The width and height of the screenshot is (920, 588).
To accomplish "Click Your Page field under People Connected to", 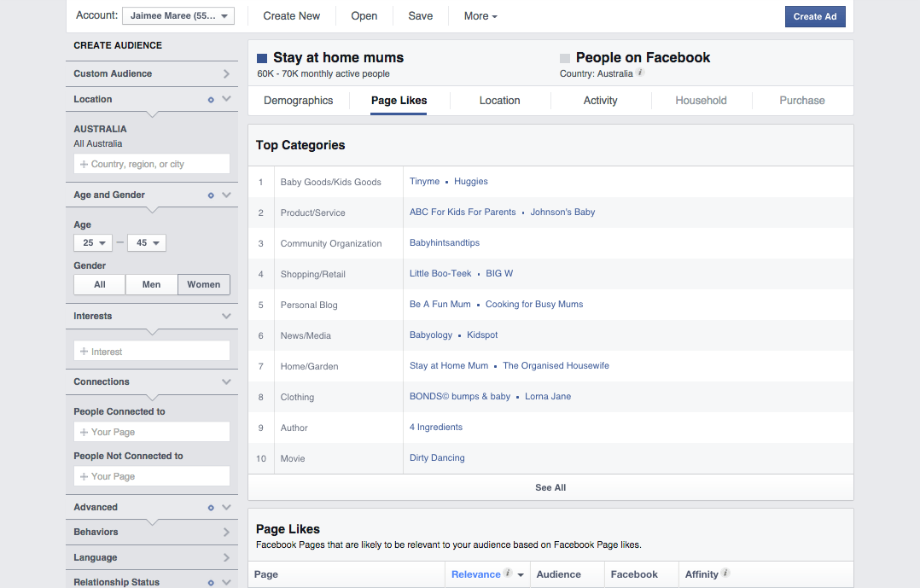I will pos(152,432).
